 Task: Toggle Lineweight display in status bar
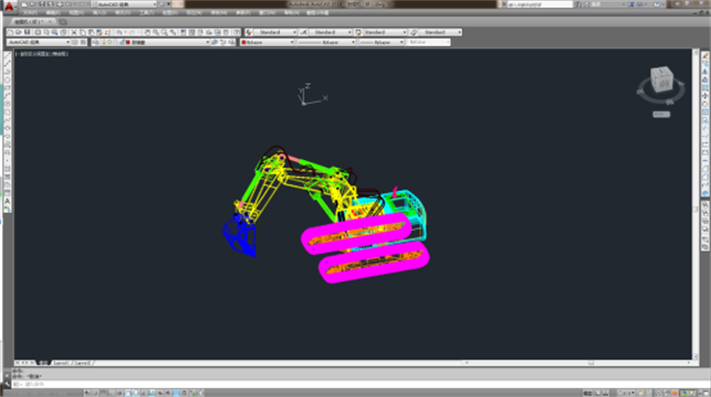click(167, 393)
